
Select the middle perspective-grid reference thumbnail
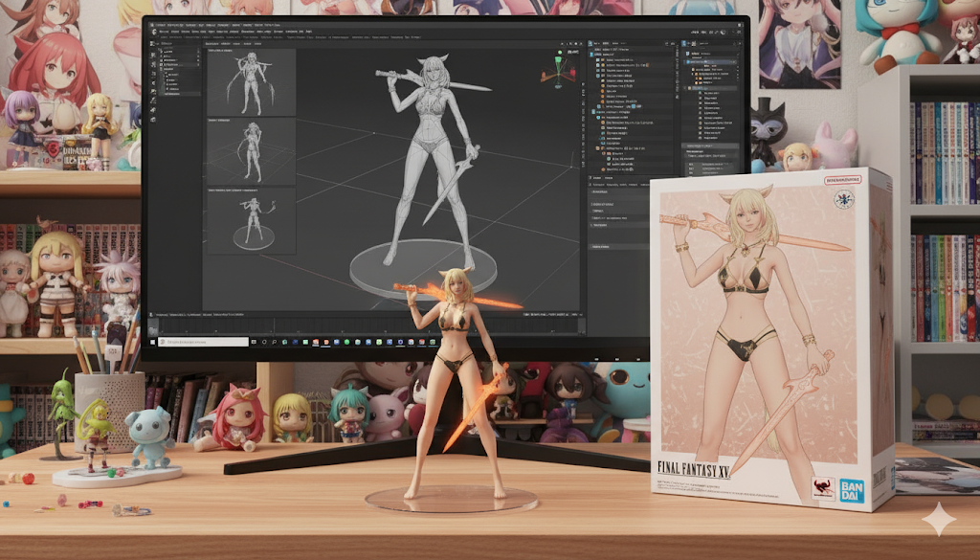click(252, 151)
